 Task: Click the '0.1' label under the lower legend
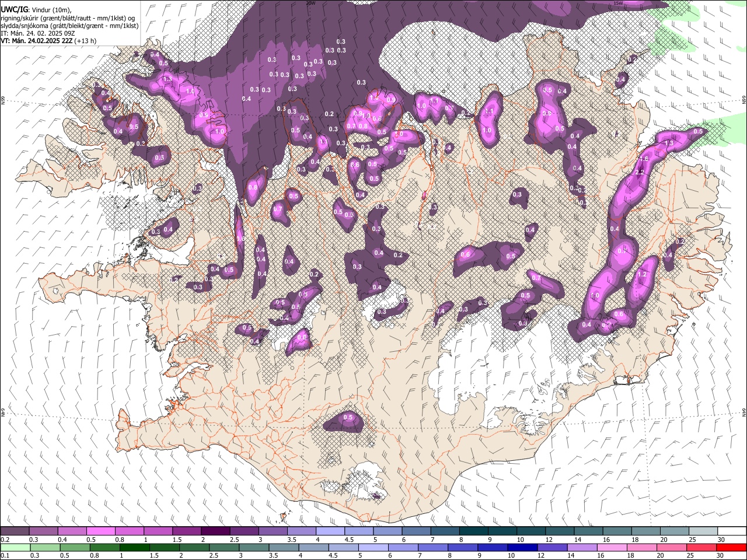(5, 555)
